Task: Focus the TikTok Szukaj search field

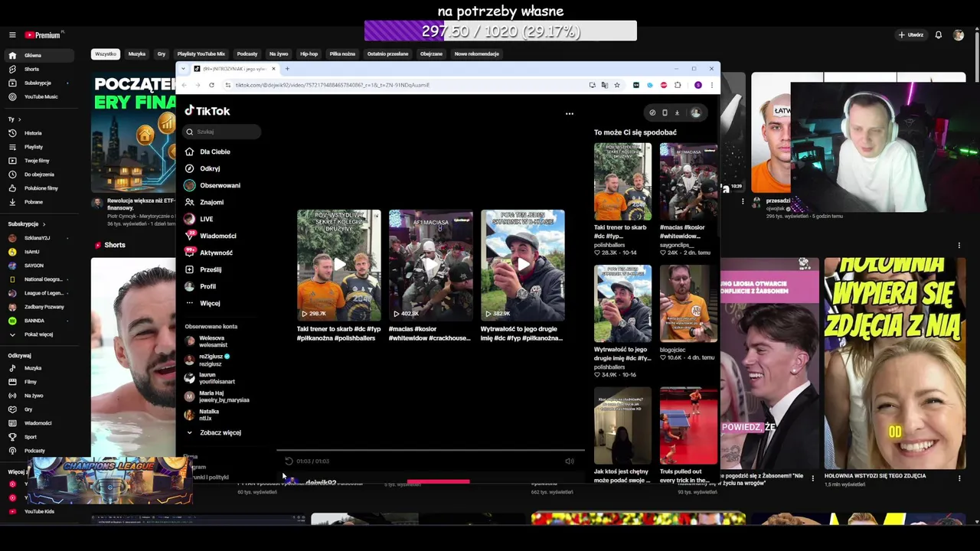Action: [222, 132]
